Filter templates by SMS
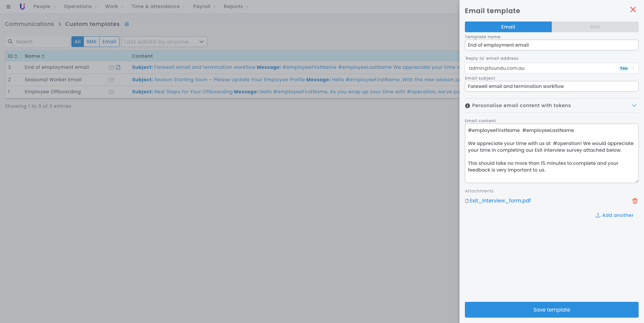Viewport: 644px width, 323px height. 92,42
